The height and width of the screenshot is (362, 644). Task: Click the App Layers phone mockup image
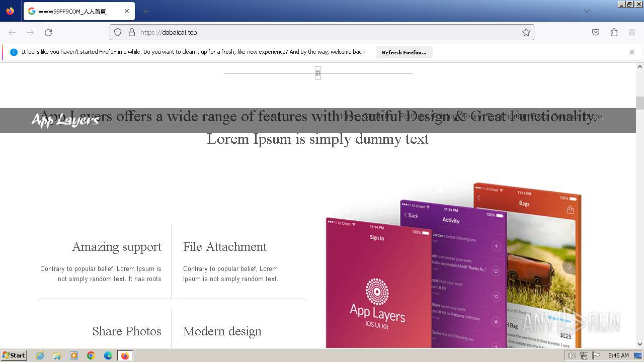tap(453, 265)
